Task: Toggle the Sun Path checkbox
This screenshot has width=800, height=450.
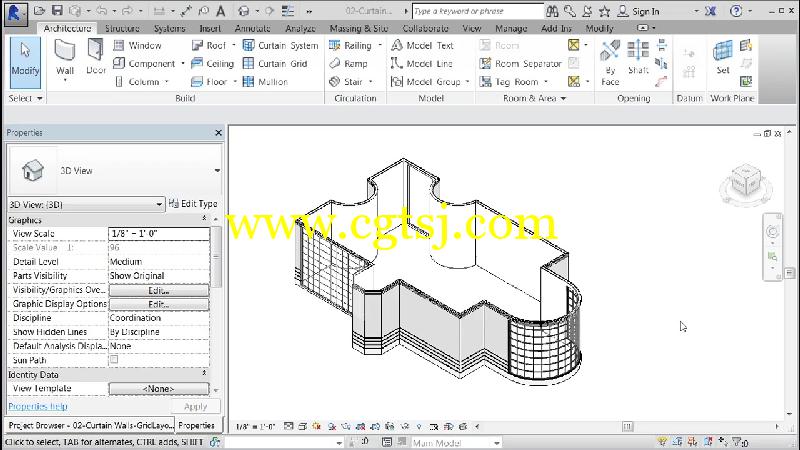Action: 114,360
